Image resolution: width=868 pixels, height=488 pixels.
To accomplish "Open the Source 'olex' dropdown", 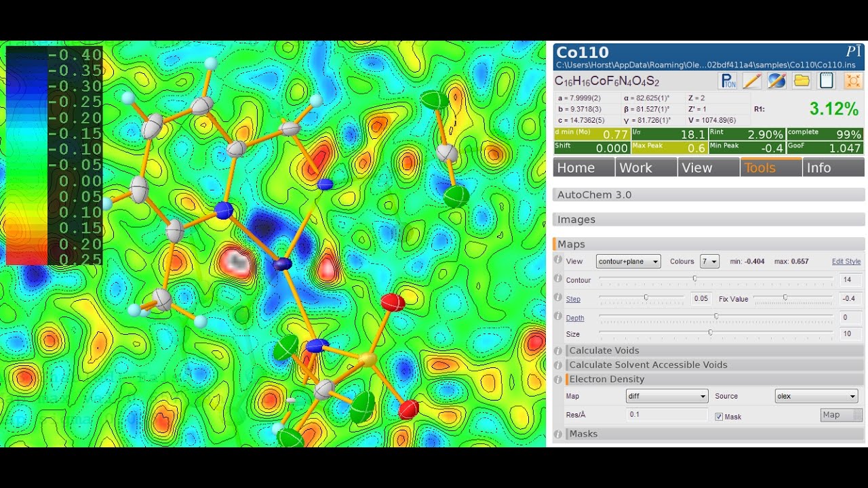I will pos(816,396).
